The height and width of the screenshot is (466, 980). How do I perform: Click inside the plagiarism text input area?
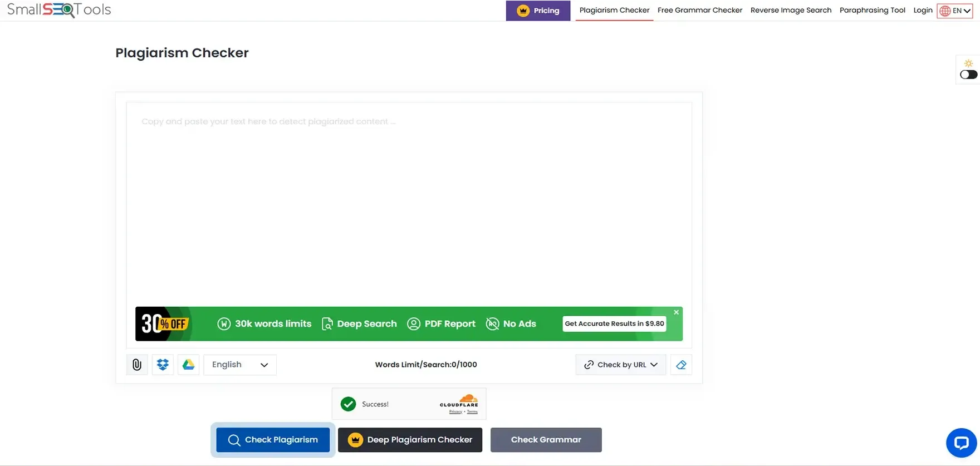tap(409, 203)
